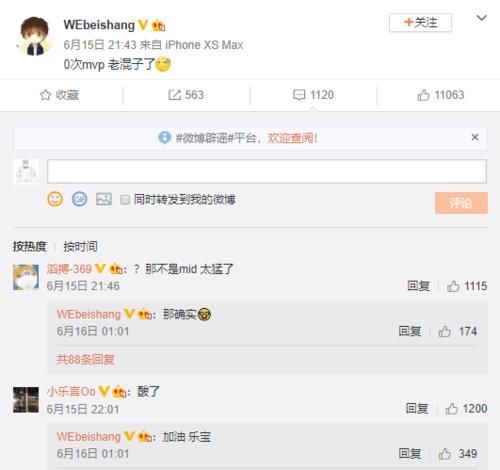
Task: Submit comment with the 评论 button
Action: point(461,203)
